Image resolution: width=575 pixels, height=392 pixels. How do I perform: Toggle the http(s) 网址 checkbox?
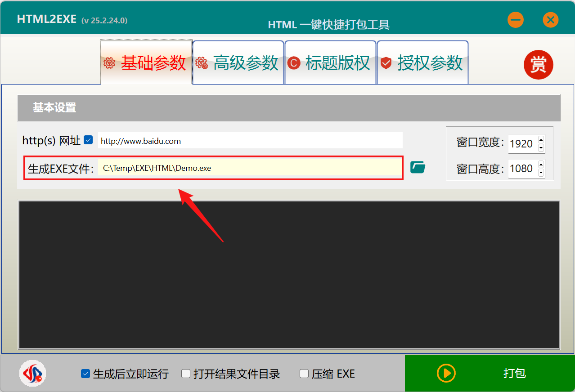point(88,140)
